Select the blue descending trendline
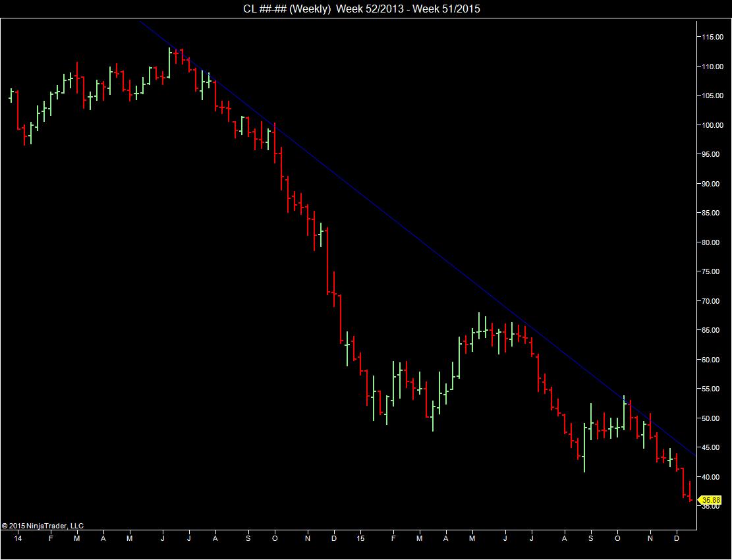Image resolution: width=732 pixels, height=560 pixels. pyautogui.click(x=418, y=239)
